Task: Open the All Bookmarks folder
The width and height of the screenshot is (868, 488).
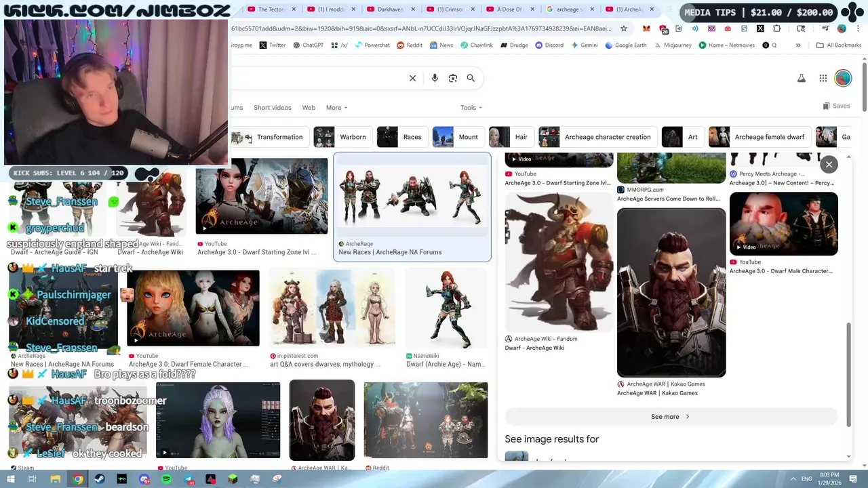Action: [x=839, y=45]
